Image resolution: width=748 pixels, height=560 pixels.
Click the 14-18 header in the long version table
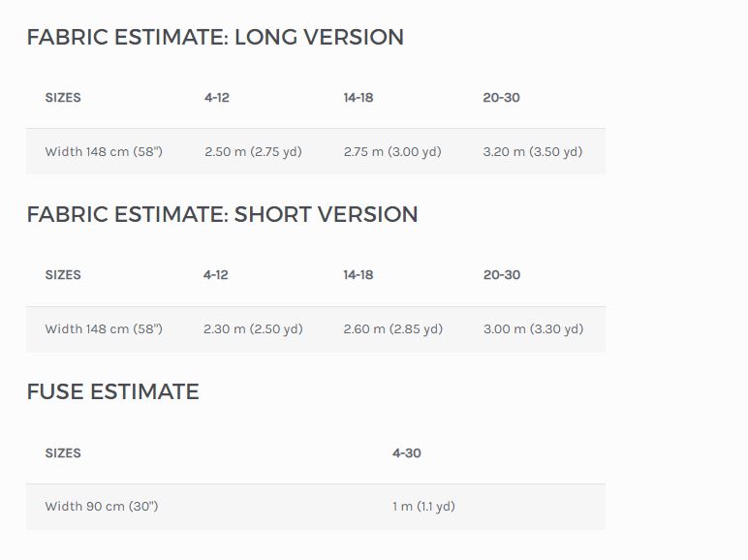click(x=358, y=98)
